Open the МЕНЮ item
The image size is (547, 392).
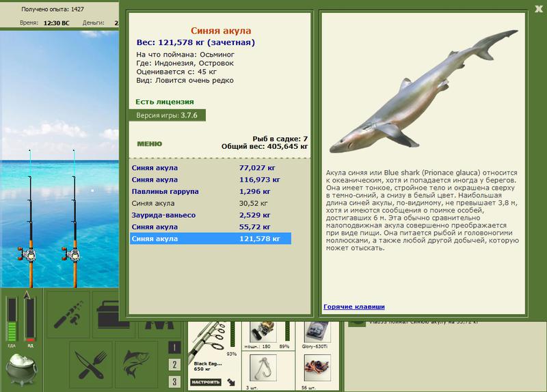click(x=150, y=143)
